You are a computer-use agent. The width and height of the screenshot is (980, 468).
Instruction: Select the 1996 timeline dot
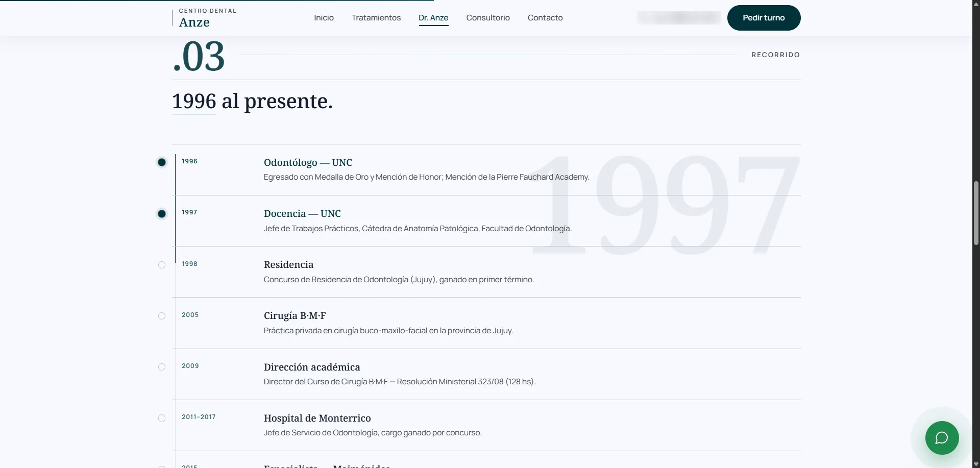pyautogui.click(x=162, y=162)
